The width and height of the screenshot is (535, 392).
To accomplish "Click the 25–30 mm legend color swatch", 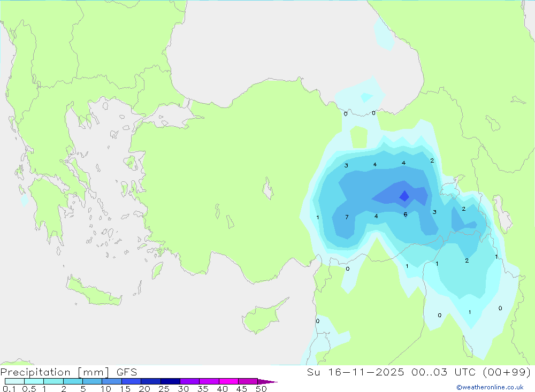I will (x=170, y=381).
